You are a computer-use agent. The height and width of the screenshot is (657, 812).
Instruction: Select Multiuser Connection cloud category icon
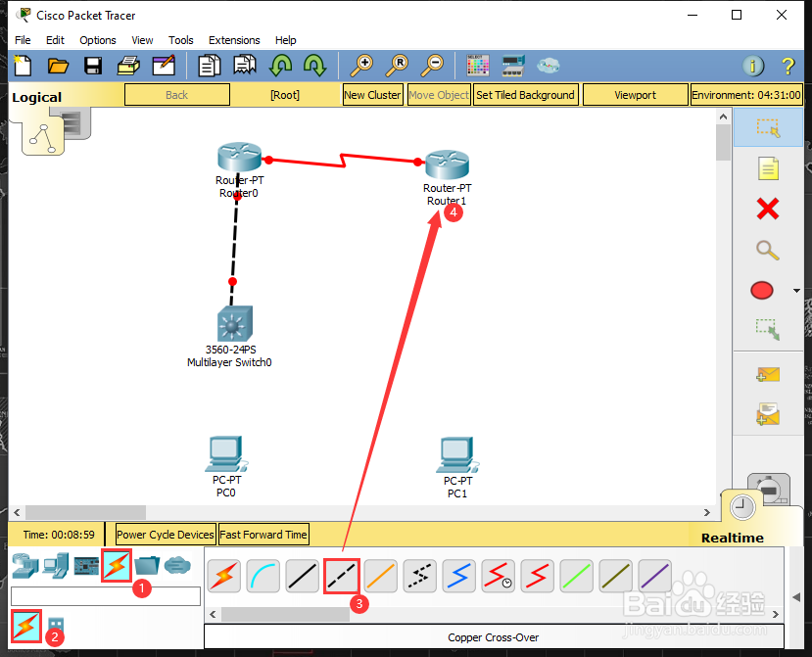point(177,565)
